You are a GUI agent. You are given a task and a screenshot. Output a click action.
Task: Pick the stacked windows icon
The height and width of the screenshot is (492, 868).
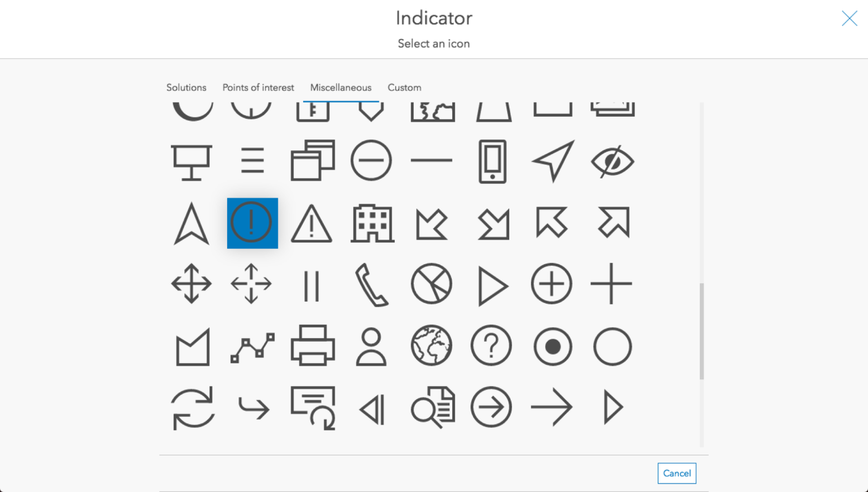point(313,160)
